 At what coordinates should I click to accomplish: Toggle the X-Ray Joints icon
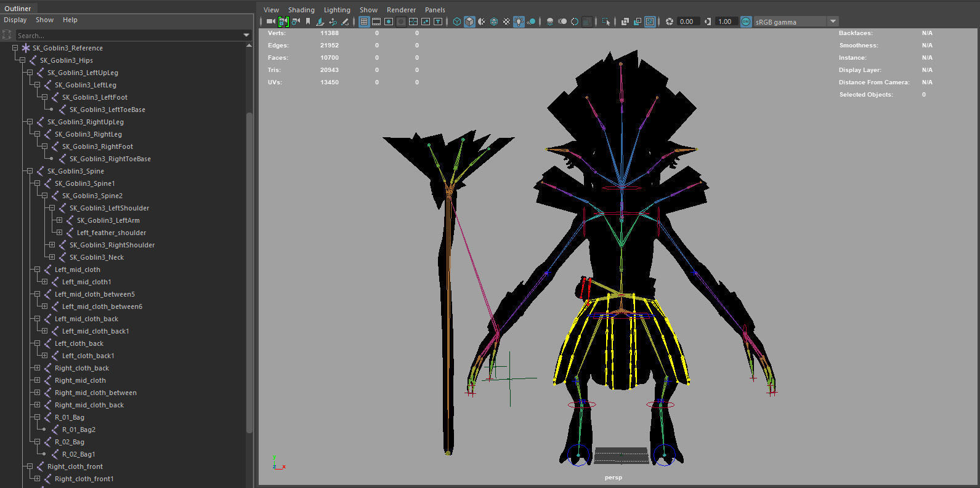pos(650,22)
